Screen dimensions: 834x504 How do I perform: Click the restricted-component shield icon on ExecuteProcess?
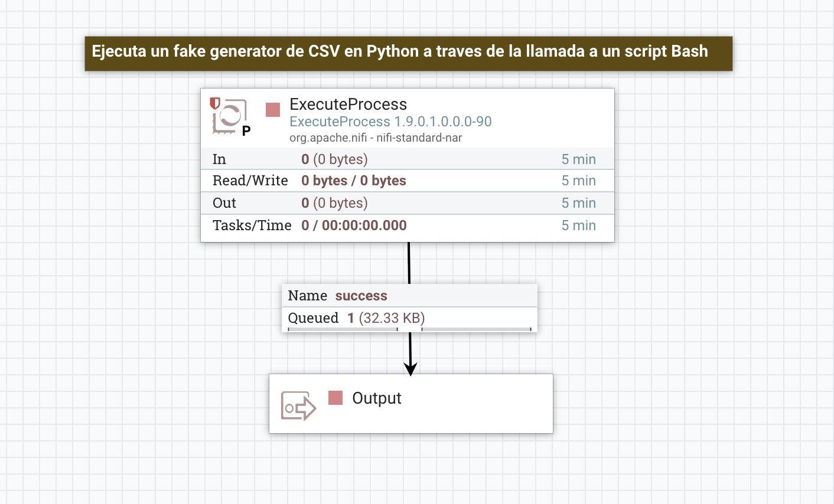coord(215,104)
